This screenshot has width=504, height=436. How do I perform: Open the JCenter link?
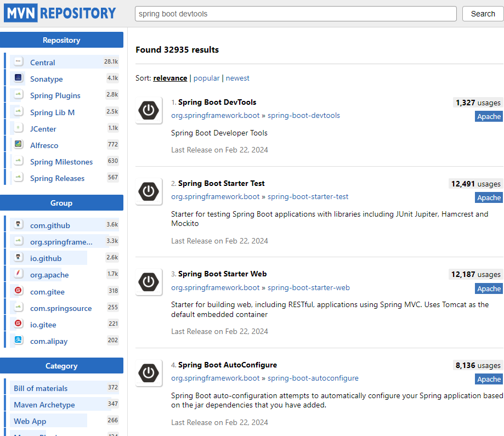(x=43, y=129)
